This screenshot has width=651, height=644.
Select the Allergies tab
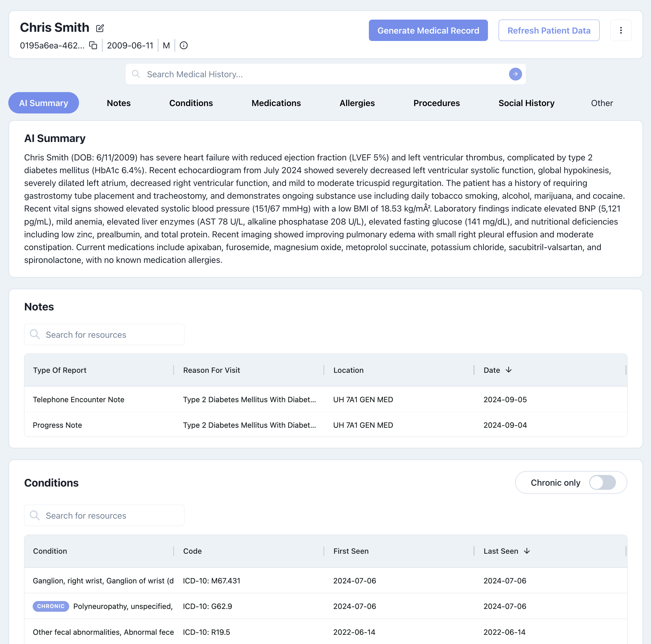(x=357, y=103)
